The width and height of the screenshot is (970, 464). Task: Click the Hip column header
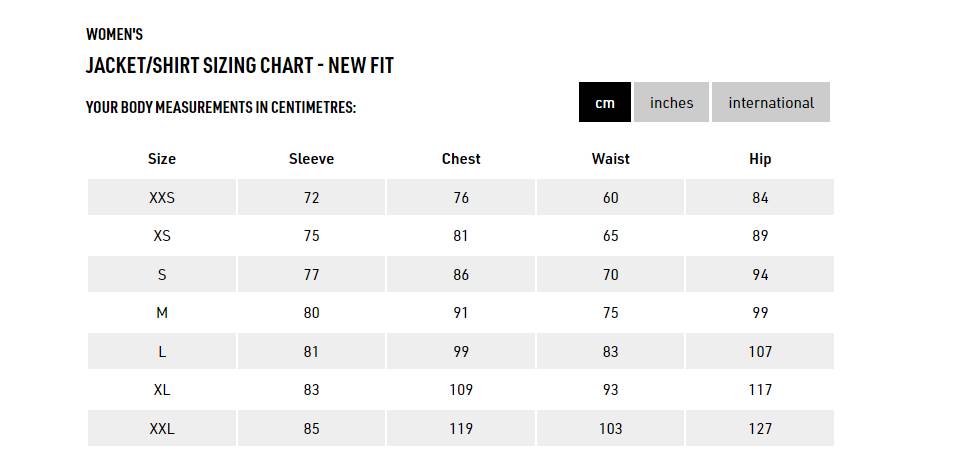click(760, 159)
